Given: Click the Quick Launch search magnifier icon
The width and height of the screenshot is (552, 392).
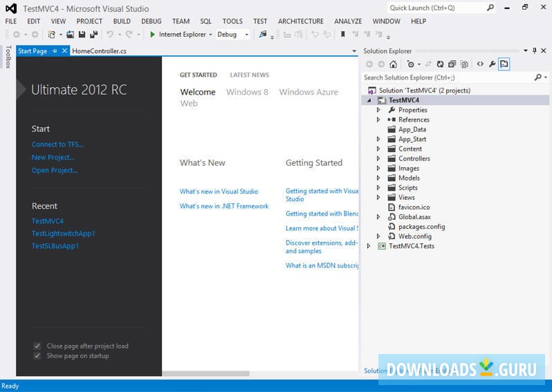Looking at the screenshot, I should click(x=490, y=8).
